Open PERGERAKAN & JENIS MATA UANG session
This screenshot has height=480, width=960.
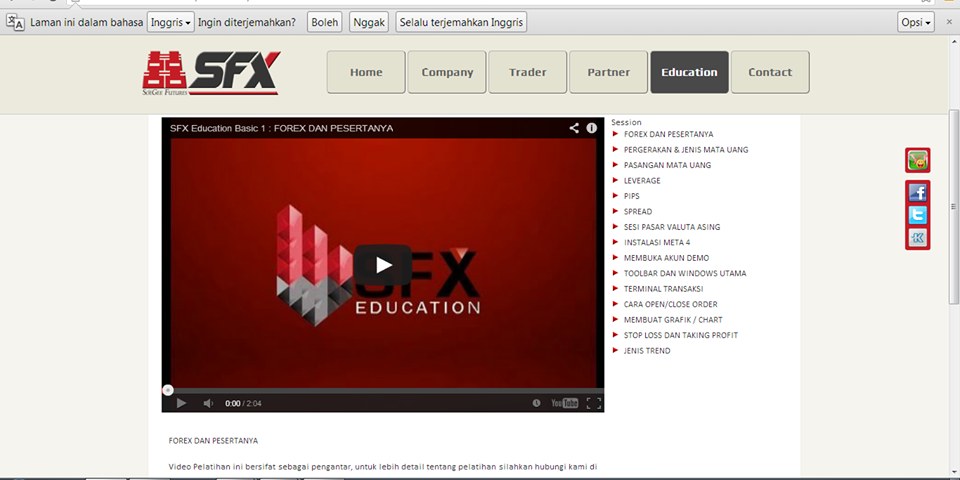(x=686, y=149)
